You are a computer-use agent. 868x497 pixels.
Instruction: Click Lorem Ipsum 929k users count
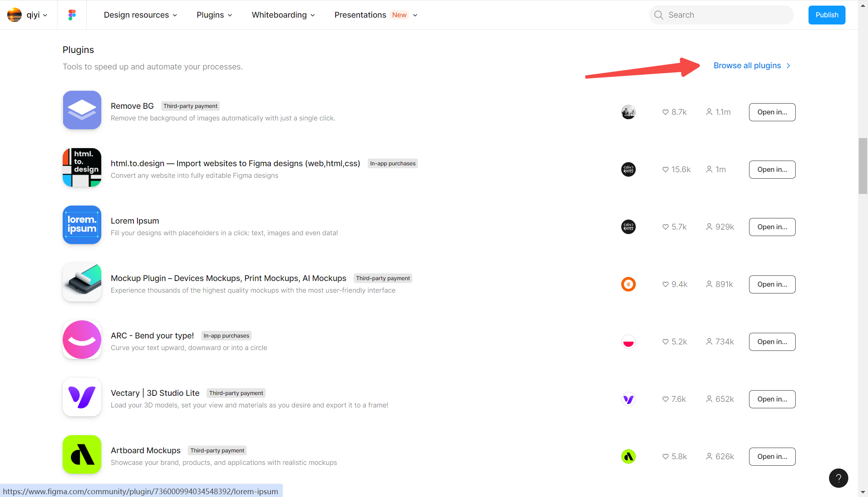click(x=720, y=227)
